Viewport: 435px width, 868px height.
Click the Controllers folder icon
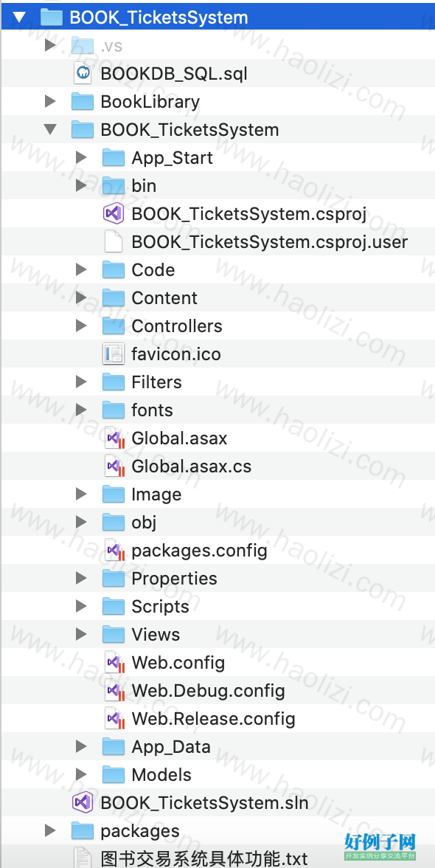[114, 325]
